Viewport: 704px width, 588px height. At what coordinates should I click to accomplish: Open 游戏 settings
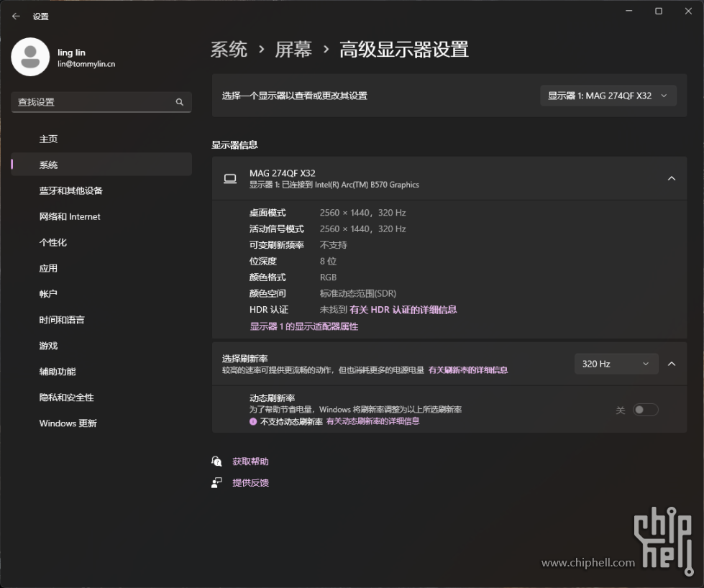(101, 346)
